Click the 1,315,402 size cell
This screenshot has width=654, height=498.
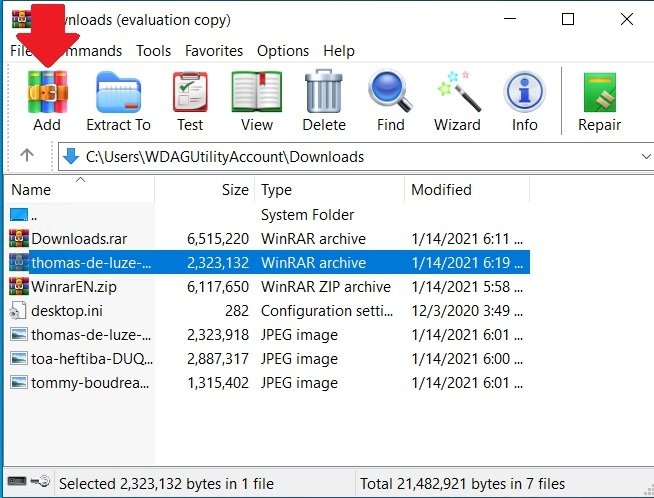218,383
